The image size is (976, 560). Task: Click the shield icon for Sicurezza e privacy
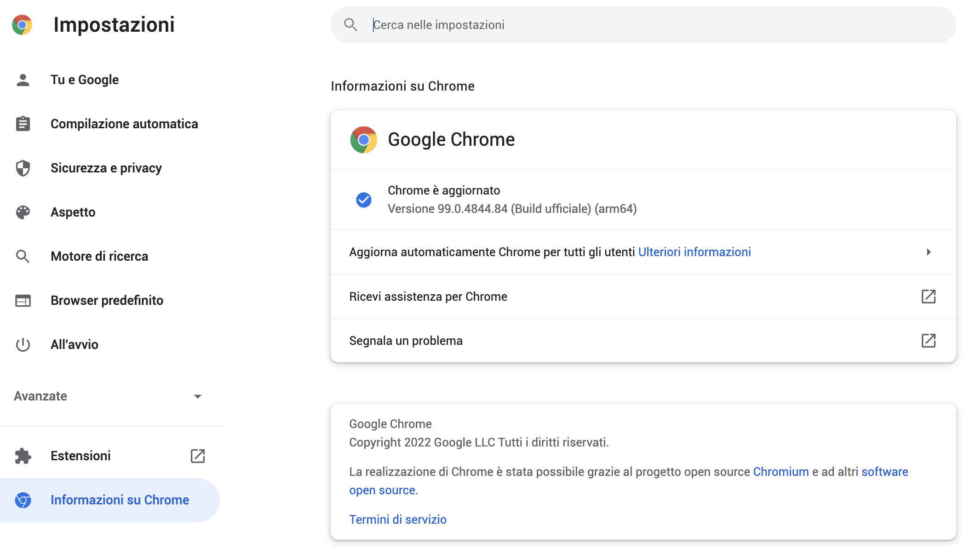click(23, 168)
